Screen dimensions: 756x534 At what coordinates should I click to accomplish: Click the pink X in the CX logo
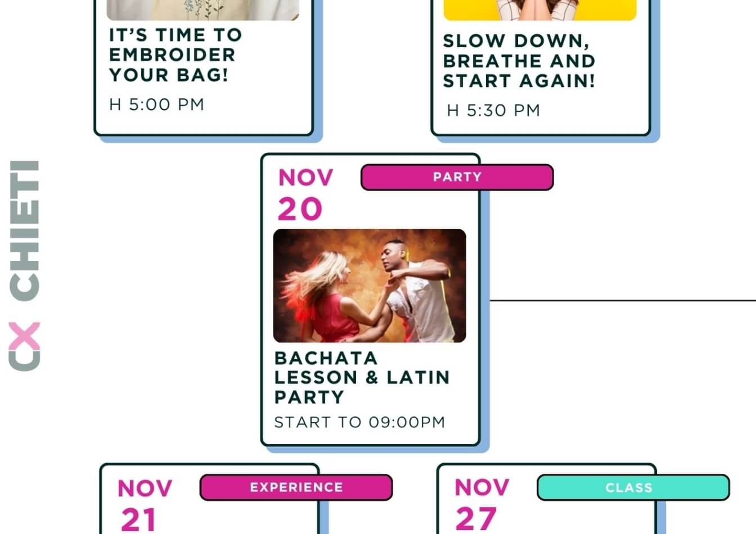tap(25, 337)
